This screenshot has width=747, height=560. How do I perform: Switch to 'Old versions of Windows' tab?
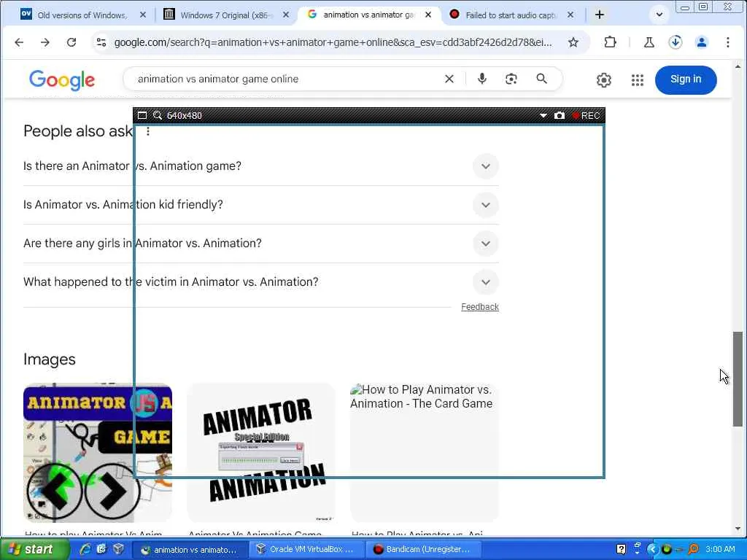tap(81, 15)
